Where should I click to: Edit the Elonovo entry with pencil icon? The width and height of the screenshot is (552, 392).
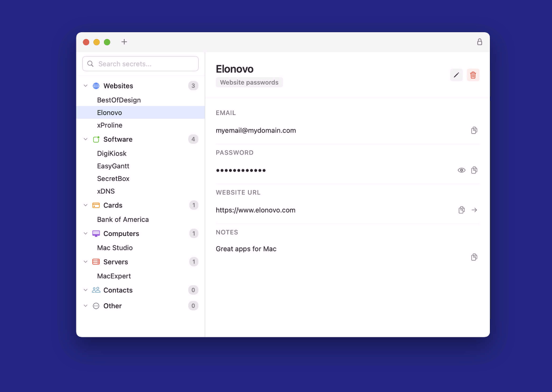coord(456,75)
